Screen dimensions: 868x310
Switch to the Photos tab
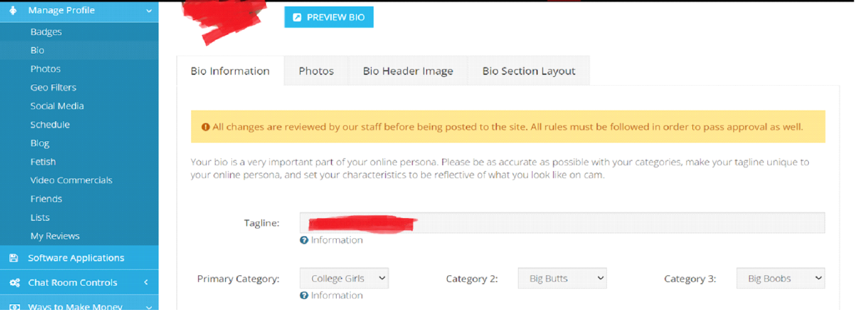(316, 71)
